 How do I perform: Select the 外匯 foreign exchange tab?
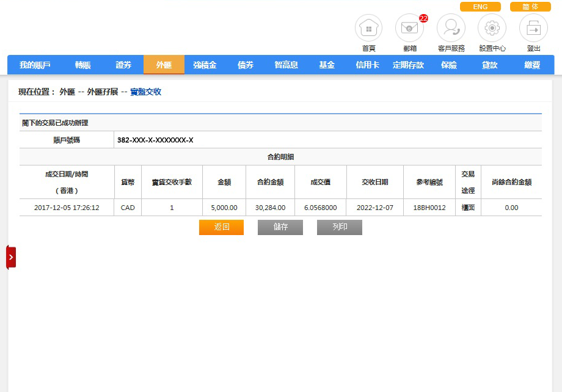pos(164,65)
